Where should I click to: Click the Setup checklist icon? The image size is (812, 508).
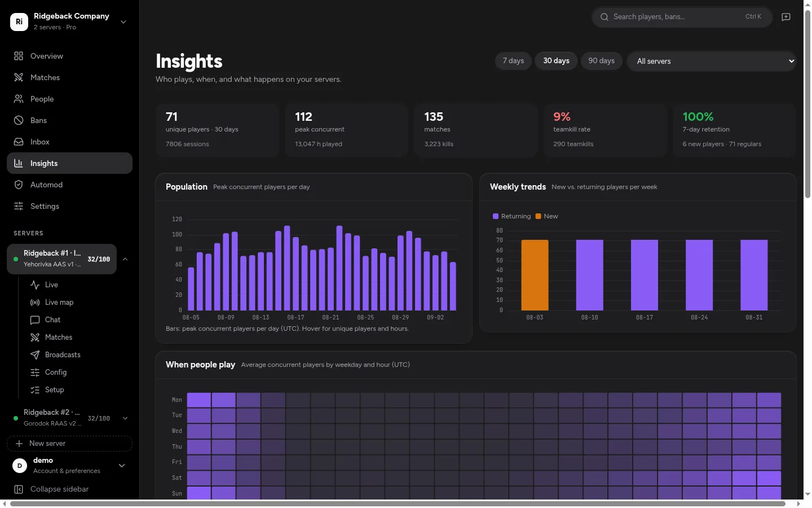coord(35,390)
